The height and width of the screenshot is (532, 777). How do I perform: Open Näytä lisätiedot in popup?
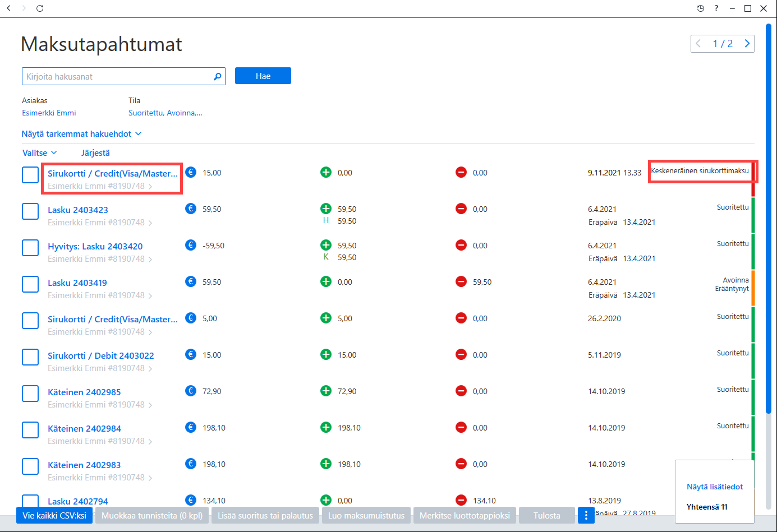[x=715, y=487]
